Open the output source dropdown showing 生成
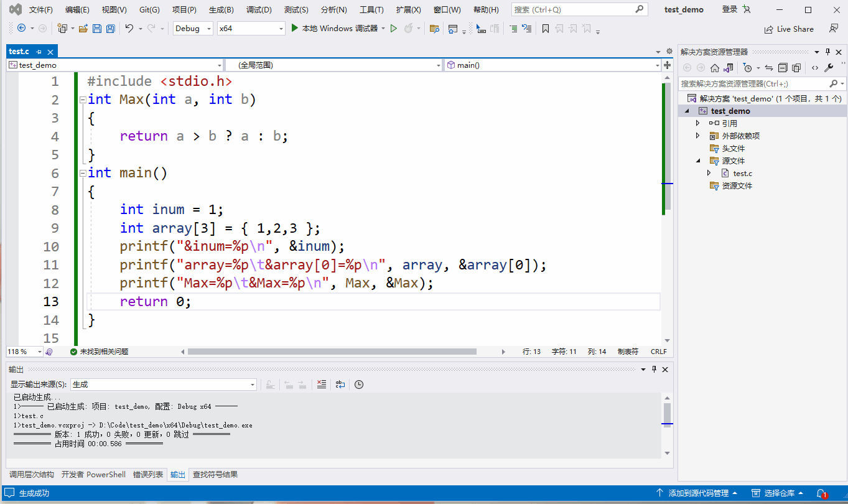The width and height of the screenshot is (848, 504). click(x=164, y=385)
